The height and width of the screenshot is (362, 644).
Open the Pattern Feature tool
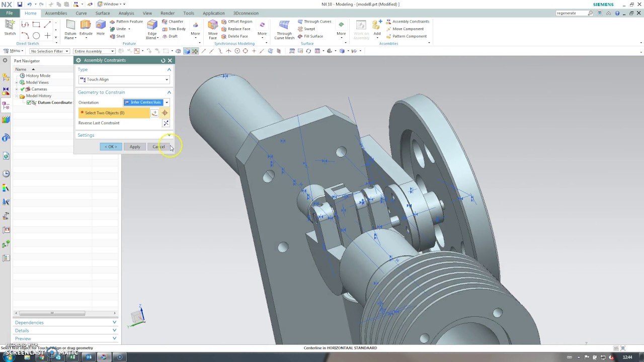[126, 22]
